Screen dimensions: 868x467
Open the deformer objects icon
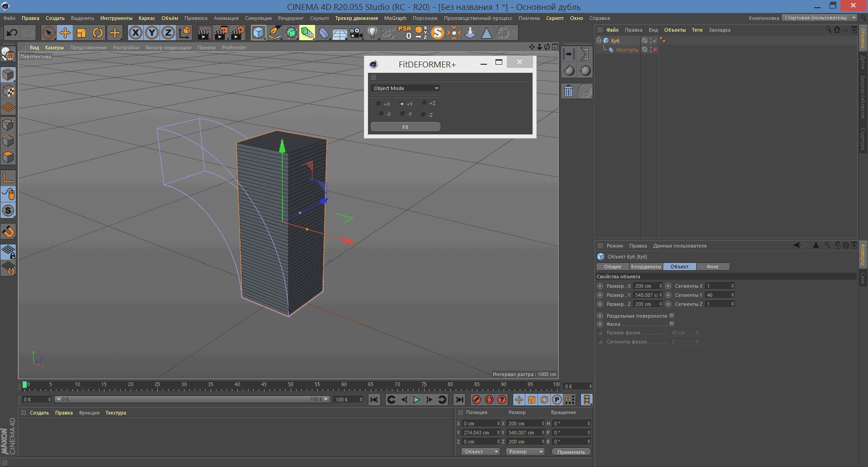pyautogui.click(x=323, y=33)
